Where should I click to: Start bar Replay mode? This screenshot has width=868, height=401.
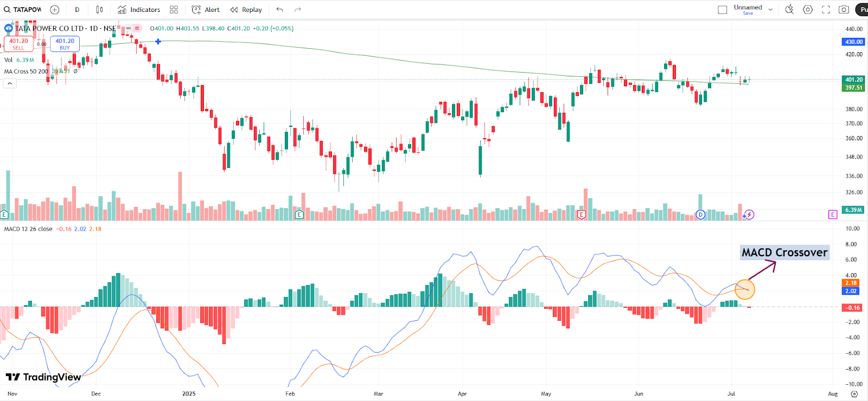(246, 10)
